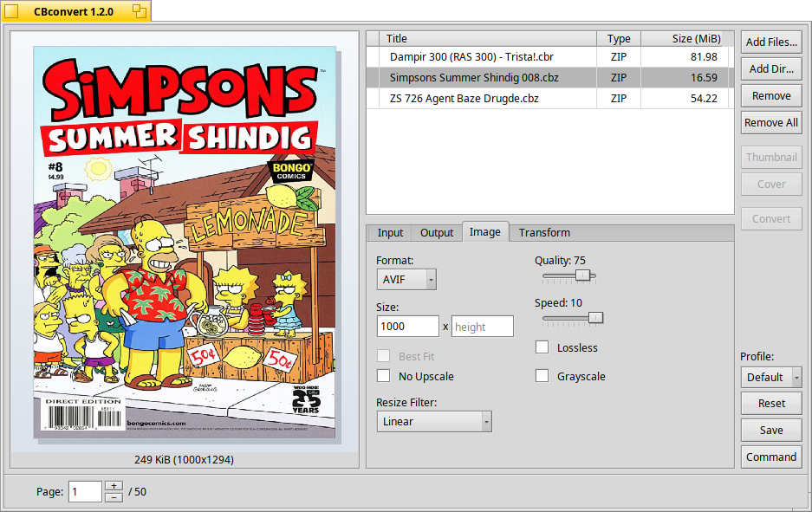The image size is (812, 512).
Task: Sort the list by Type column header
Action: pos(619,39)
